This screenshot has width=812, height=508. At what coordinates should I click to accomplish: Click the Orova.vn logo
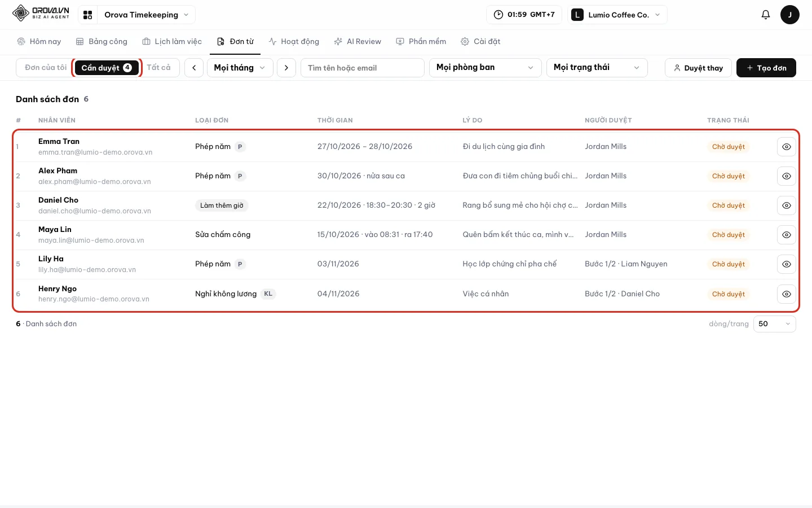(x=41, y=14)
